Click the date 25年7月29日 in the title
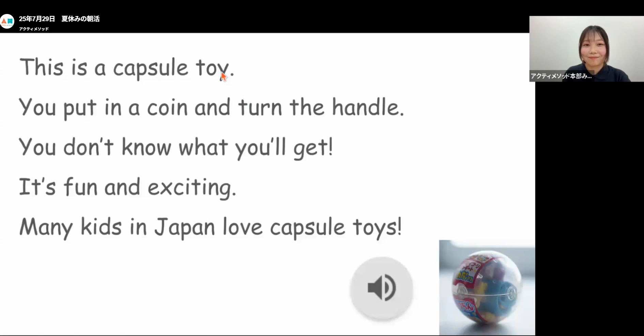Viewport: 644px width, 336px height. [x=37, y=19]
